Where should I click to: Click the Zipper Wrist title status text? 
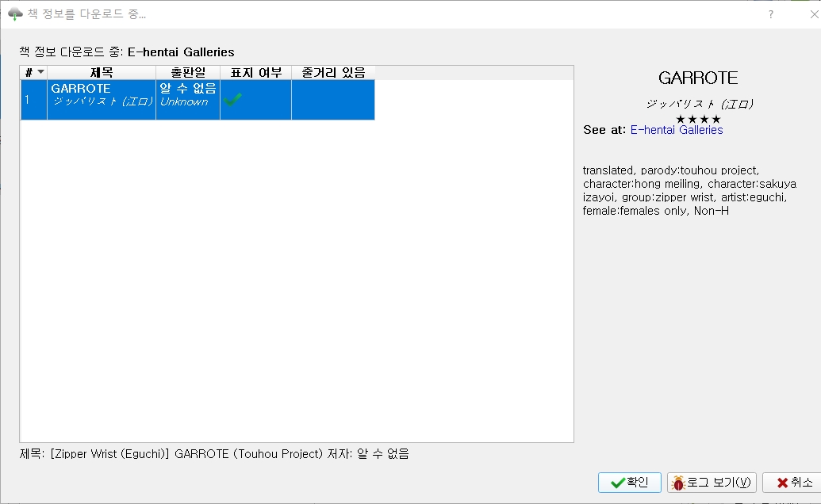(x=214, y=454)
